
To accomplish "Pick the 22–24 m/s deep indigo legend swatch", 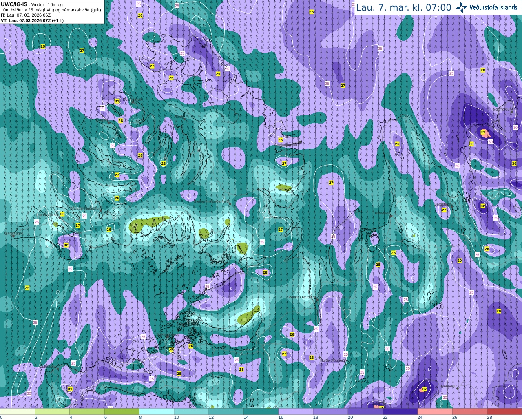I will 400,411.
